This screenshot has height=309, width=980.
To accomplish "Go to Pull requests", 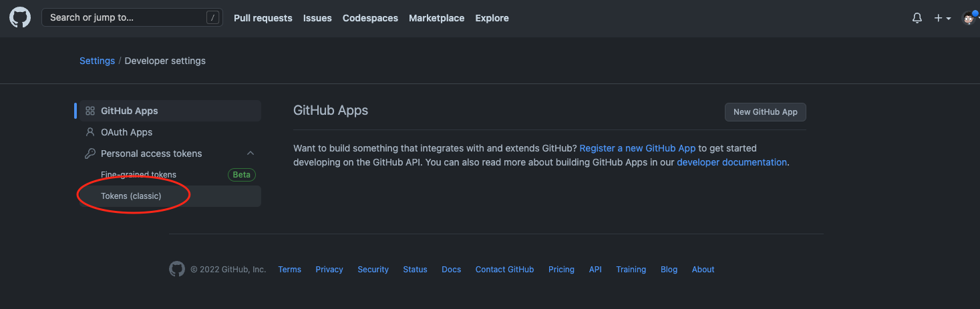I will (x=263, y=18).
